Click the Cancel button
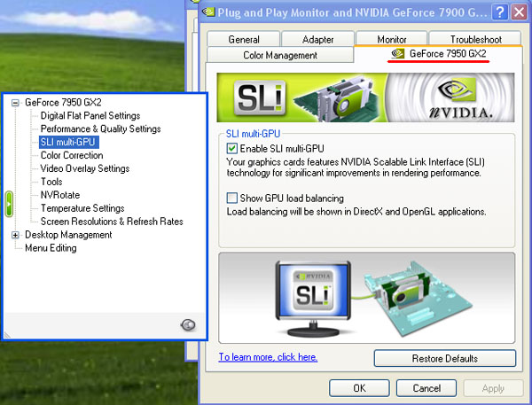This screenshot has height=405, width=532. point(426,388)
